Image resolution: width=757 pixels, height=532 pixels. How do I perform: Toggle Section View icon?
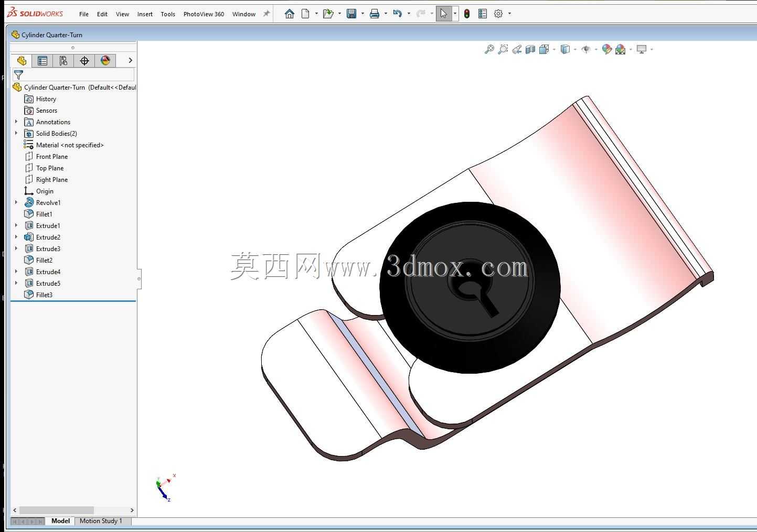[x=530, y=49]
